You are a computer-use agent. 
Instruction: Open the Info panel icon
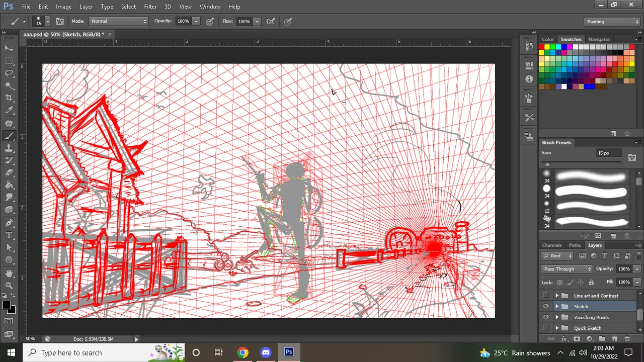pyautogui.click(x=529, y=79)
